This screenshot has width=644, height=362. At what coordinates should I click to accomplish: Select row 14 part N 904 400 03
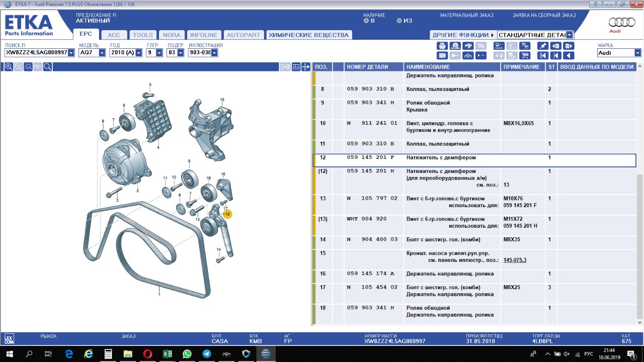pos(474,243)
